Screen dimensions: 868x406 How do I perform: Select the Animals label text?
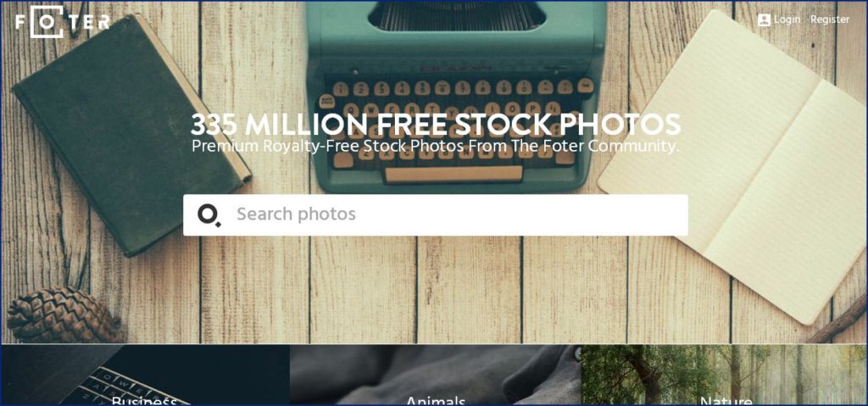point(435,400)
